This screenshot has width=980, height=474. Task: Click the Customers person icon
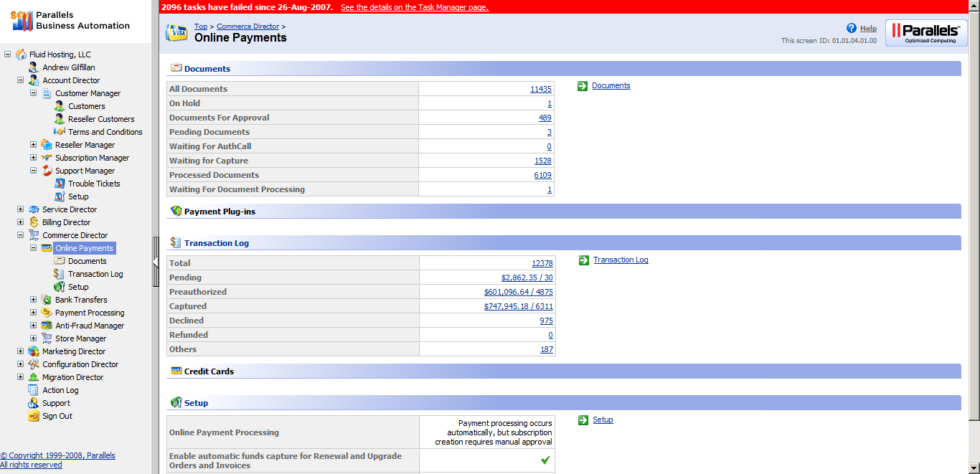(60, 106)
